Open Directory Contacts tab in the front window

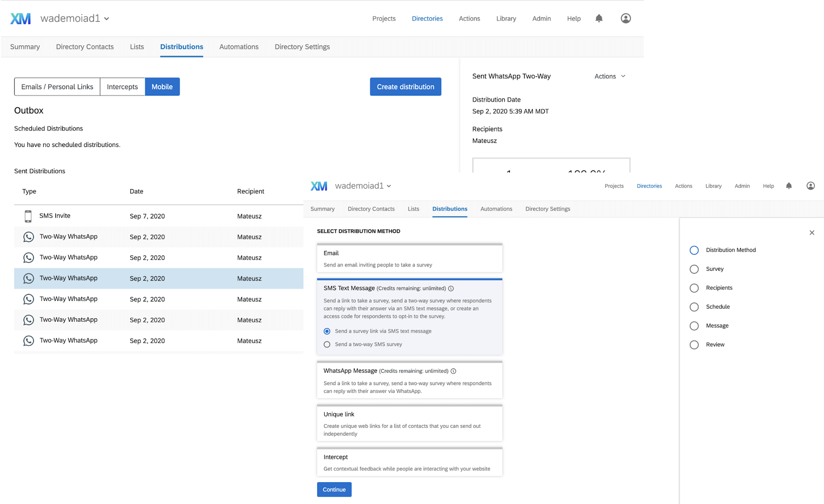point(371,209)
